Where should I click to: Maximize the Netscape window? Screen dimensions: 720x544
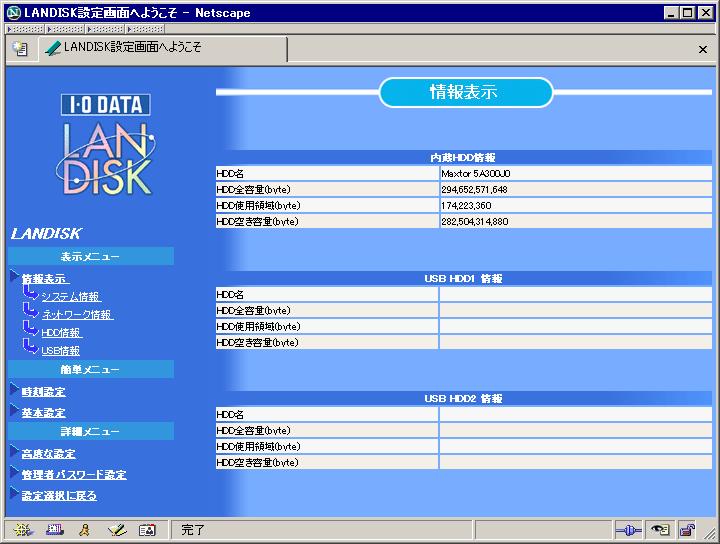[x=687, y=13]
